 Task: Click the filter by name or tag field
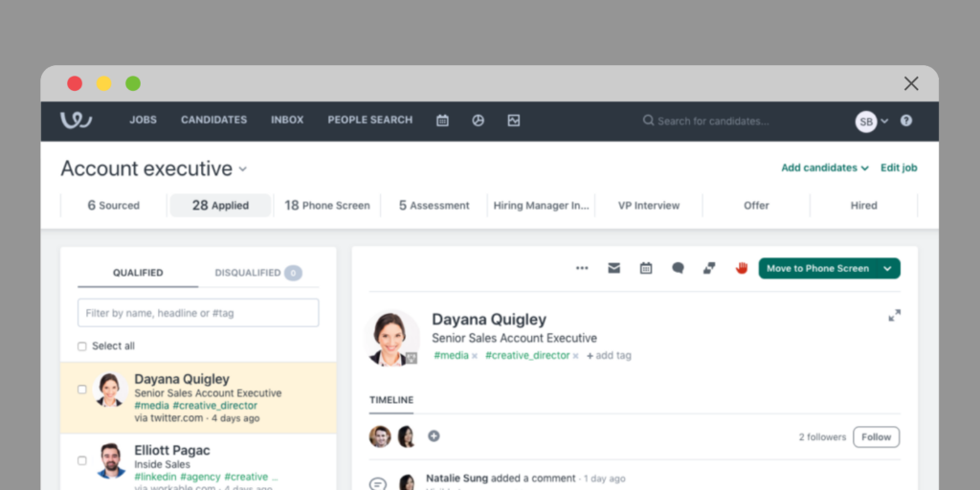(198, 313)
